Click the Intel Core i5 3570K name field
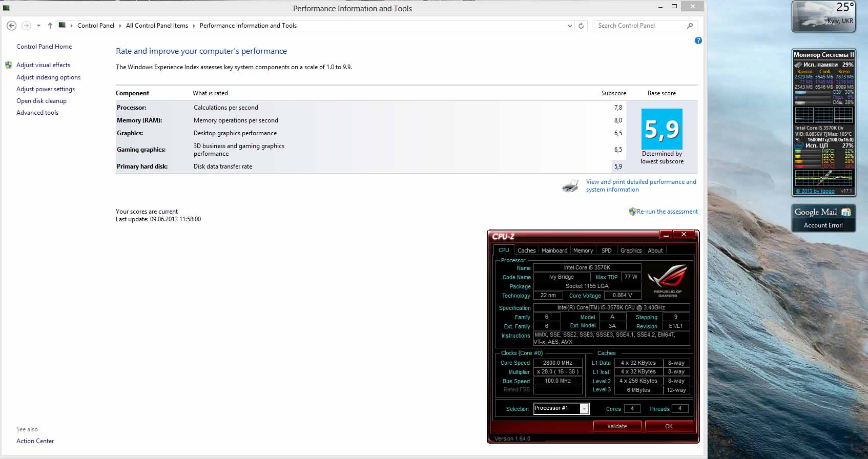 point(587,267)
